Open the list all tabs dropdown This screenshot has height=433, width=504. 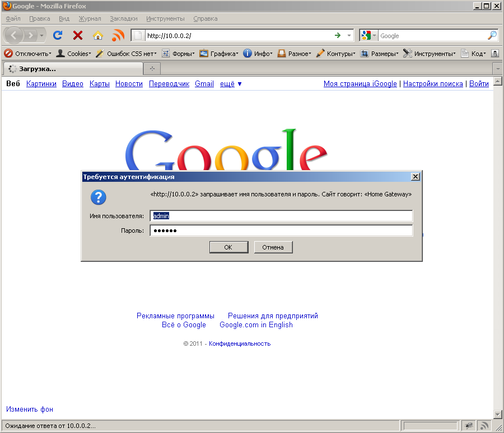pos(498,69)
